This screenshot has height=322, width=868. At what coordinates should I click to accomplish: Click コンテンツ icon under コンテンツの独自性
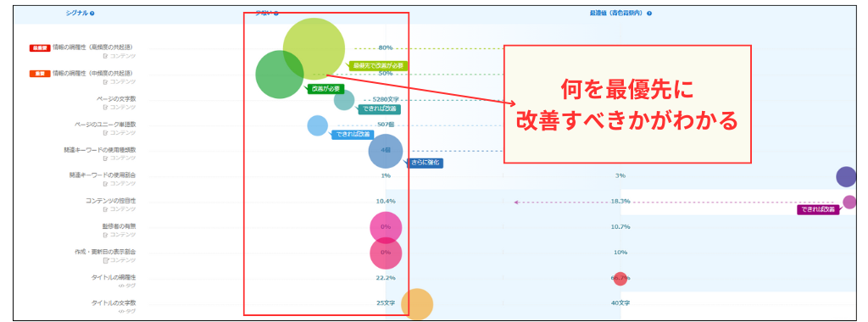pyautogui.click(x=105, y=208)
